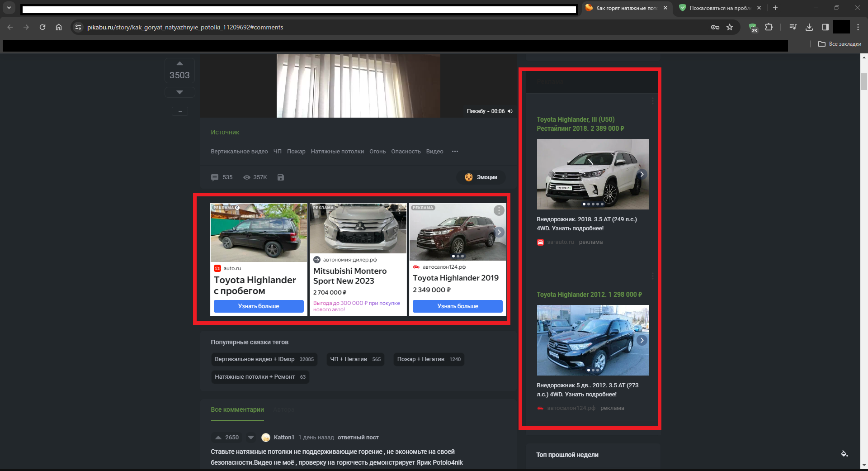Viewport: 868px width, 471px height.
Task: Expand hidden tags with the ellipsis button
Action: click(455, 151)
